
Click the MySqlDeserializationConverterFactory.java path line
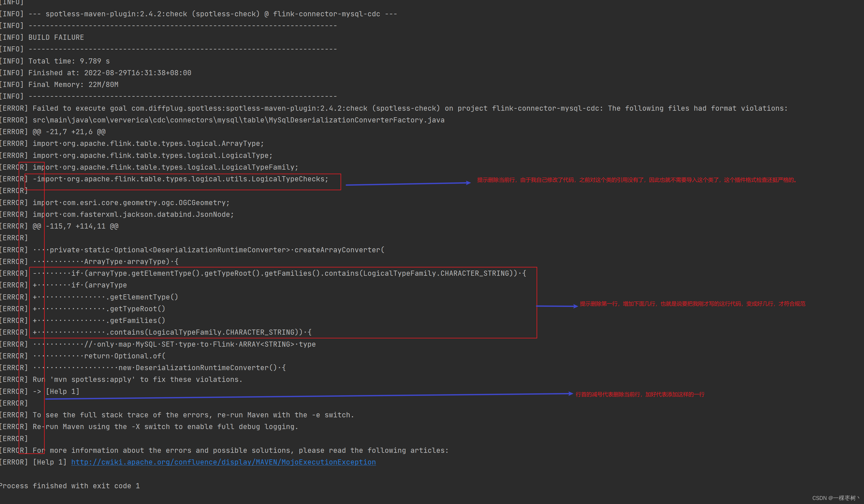click(x=222, y=120)
